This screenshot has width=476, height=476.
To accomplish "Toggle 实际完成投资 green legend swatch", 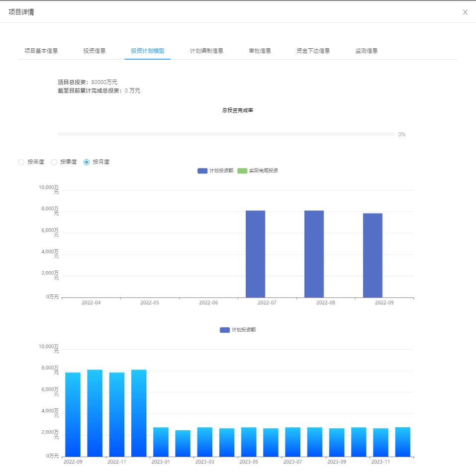I will [242, 171].
